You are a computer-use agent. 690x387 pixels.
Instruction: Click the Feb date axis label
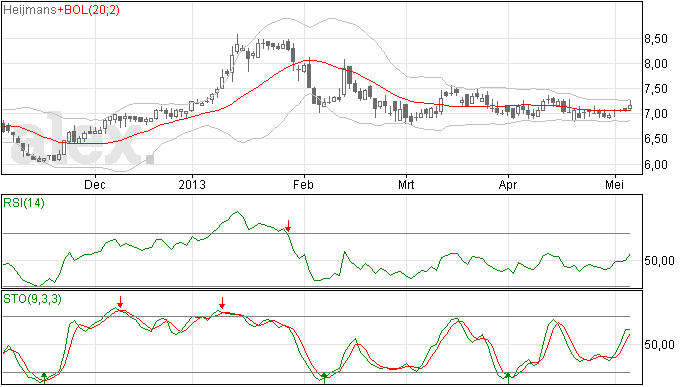point(303,184)
